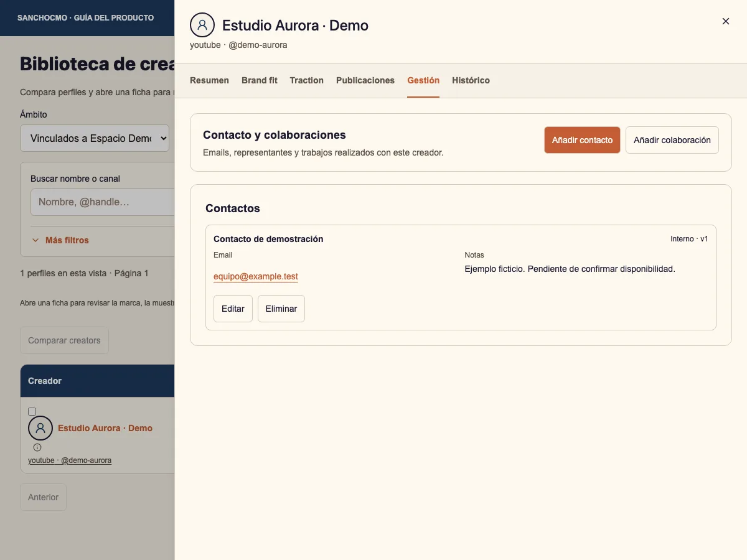Open the Histórico tab
This screenshot has width=747, height=560.
coord(471,80)
